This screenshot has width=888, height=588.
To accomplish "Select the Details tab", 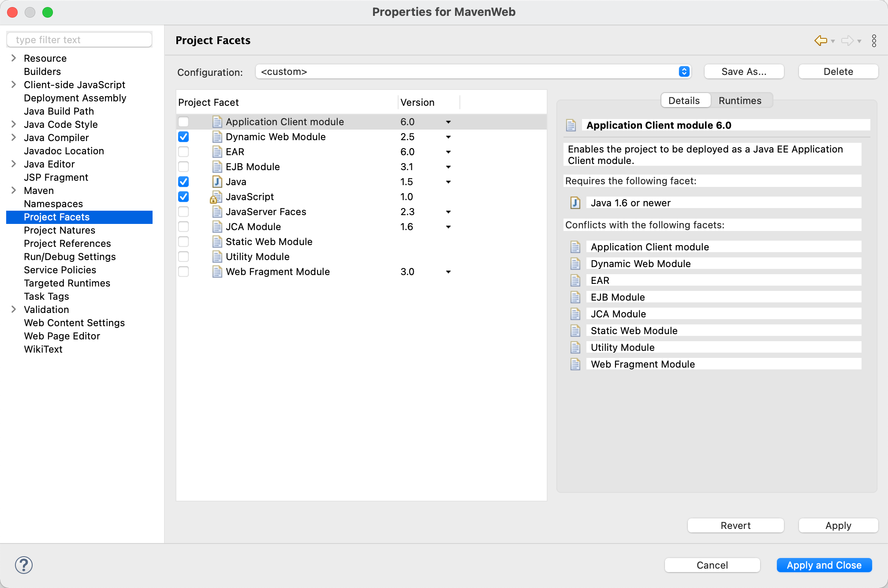I will coord(684,100).
